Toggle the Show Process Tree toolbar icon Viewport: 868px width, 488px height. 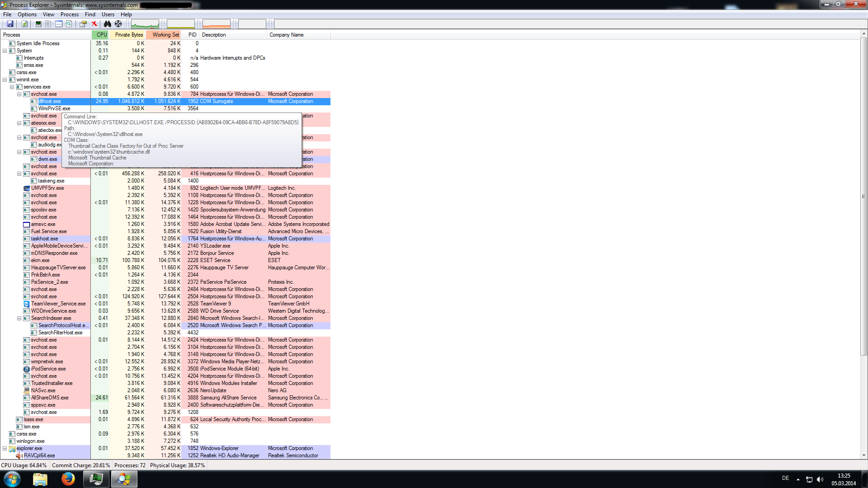48,24
